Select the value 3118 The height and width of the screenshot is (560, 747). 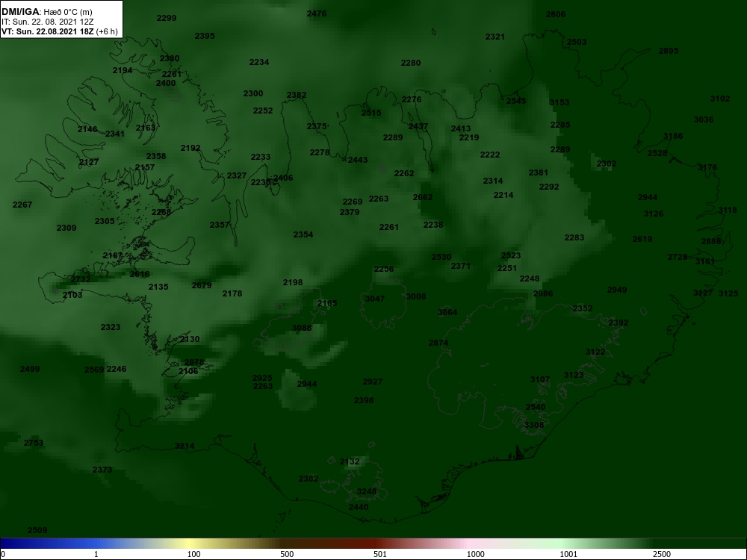728,210
